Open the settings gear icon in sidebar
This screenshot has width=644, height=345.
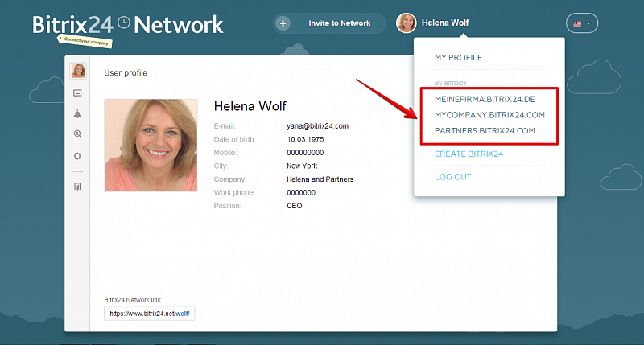(77, 156)
